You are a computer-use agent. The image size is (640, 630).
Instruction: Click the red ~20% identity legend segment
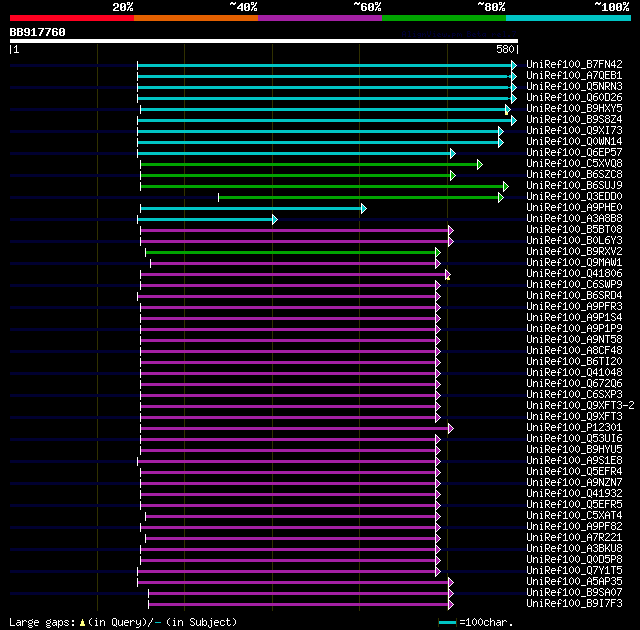point(72,18)
